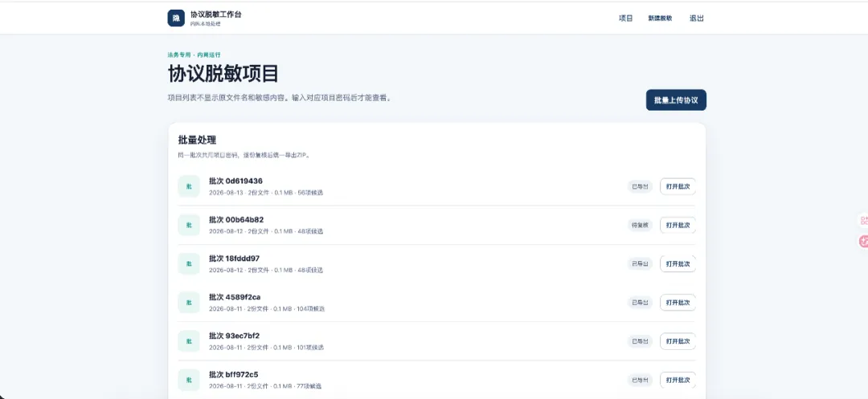Open the 项目 nav item
Viewport: 868px width, 399px height.
click(x=625, y=18)
